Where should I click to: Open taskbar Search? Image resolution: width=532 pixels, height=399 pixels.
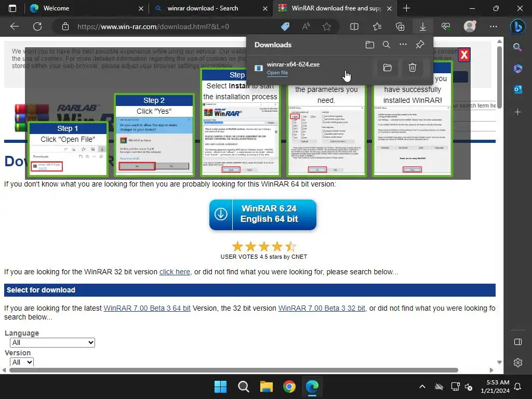[x=244, y=387]
